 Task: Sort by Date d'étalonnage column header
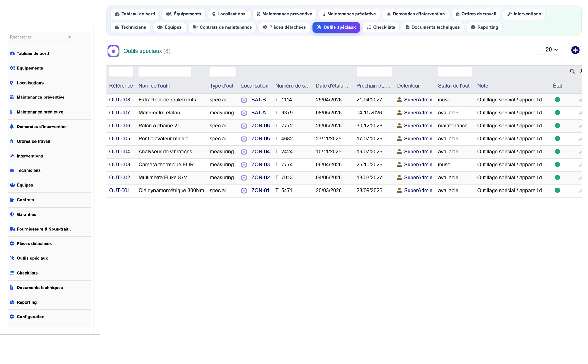pos(332,86)
